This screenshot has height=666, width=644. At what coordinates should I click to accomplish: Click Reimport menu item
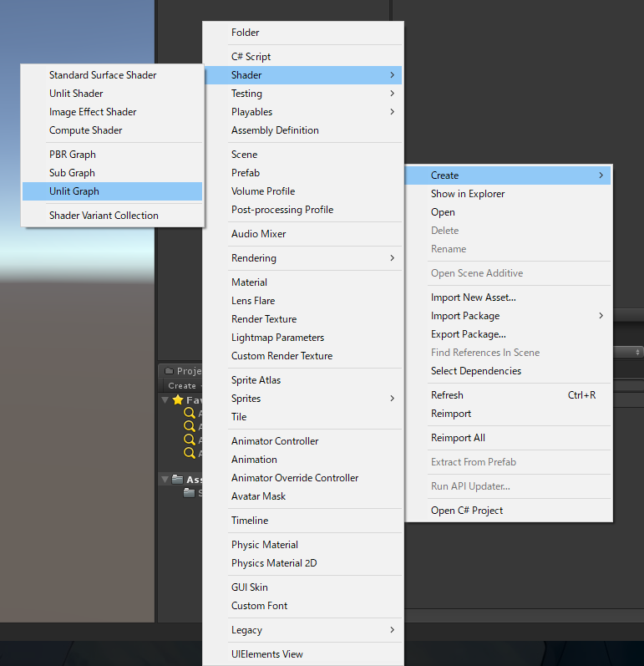509,414
